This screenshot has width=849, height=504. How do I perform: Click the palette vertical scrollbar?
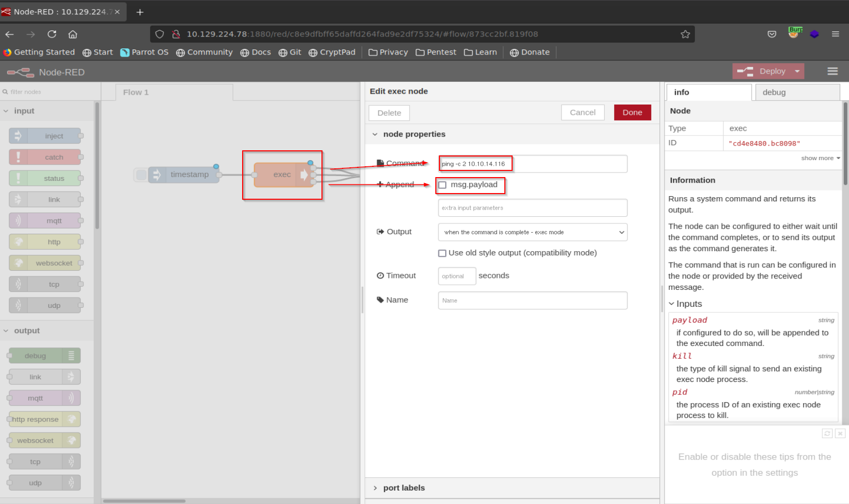pyautogui.click(x=97, y=165)
